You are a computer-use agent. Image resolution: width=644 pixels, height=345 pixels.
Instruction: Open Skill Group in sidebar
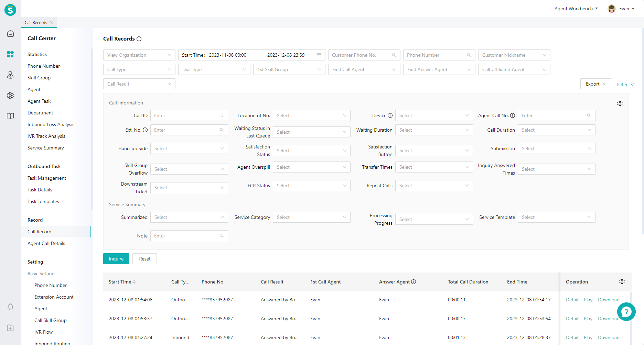[39, 78]
